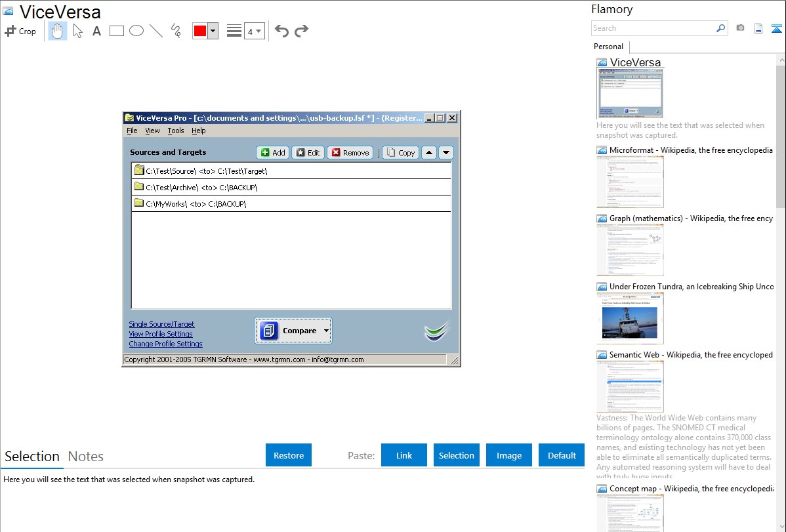Click the View Profile Settings link
786x532 pixels.
(160, 334)
